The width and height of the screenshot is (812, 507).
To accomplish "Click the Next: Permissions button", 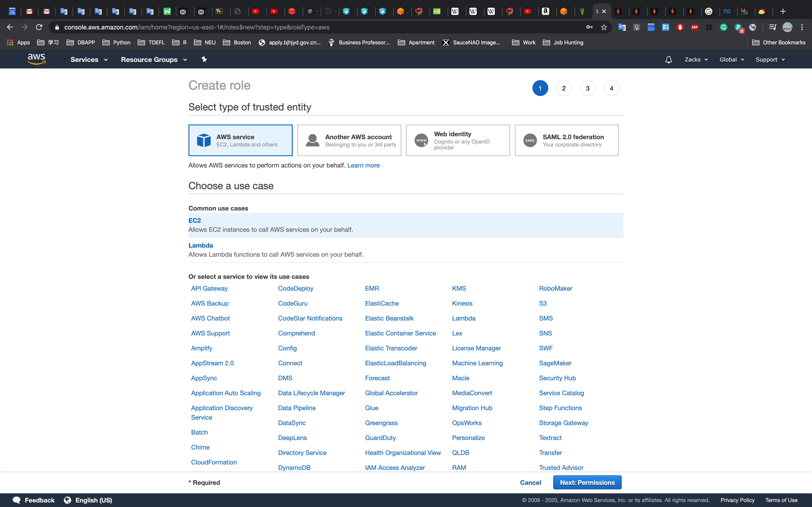I will (x=587, y=482).
